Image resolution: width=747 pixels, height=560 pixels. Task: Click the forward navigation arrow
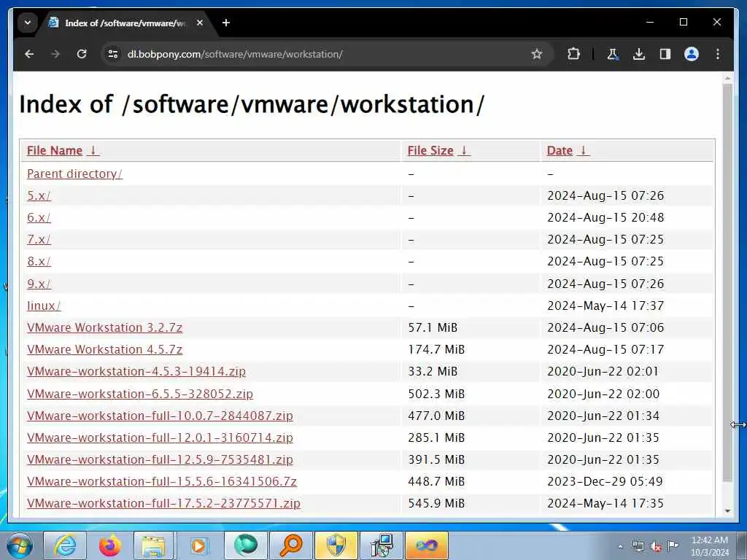pyautogui.click(x=55, y=54)
